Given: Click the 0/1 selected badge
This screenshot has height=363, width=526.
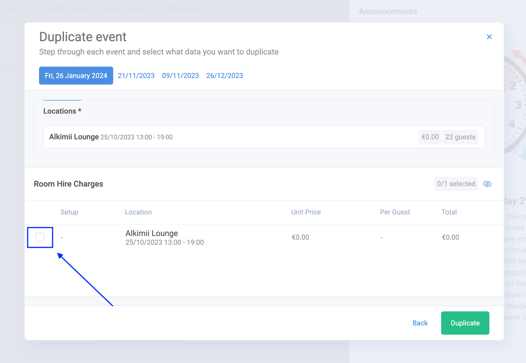Looking at the screenshot, I should 456,184.
